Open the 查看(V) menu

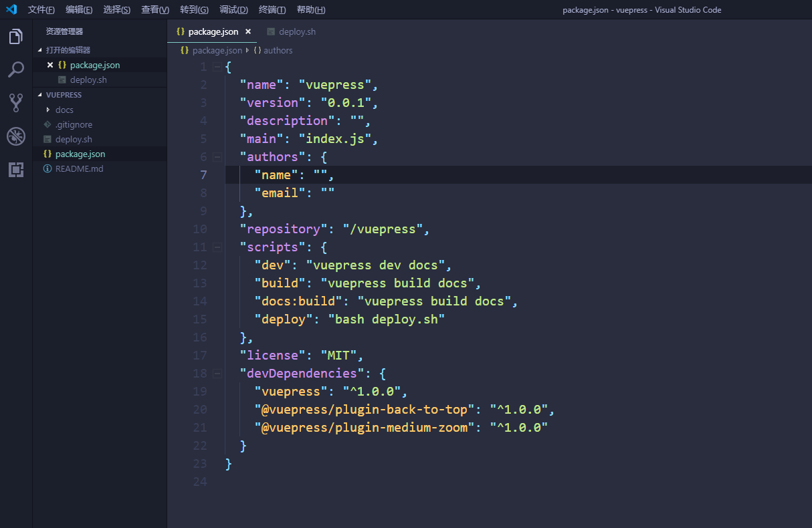(x=155, y=9)
